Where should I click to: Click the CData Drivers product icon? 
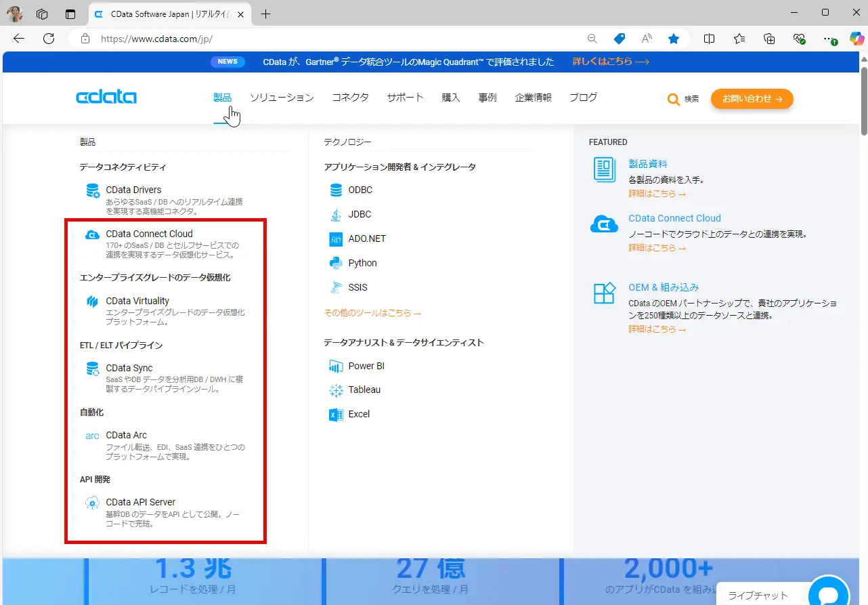pos(93,191)
